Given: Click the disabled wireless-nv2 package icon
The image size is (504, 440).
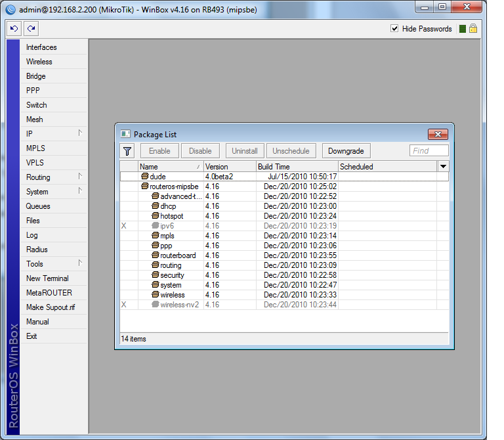Looking at the screenshot, I should click(156, 304).
